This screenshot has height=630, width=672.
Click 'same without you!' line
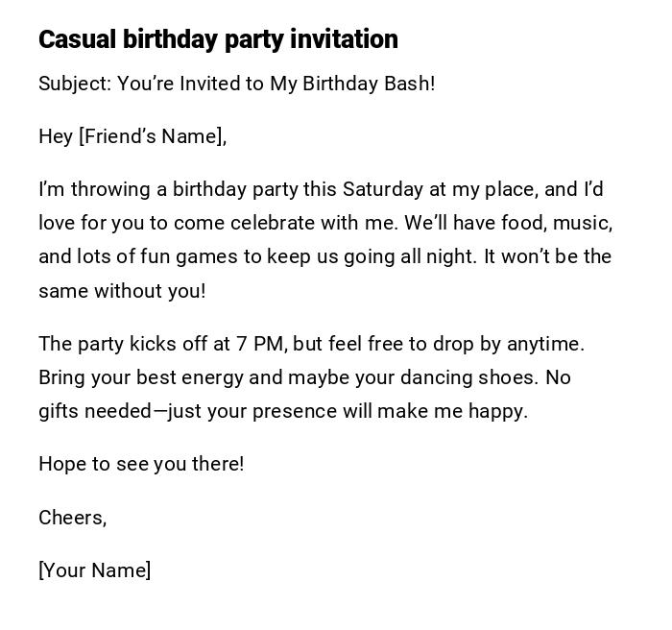click(122, 291)
